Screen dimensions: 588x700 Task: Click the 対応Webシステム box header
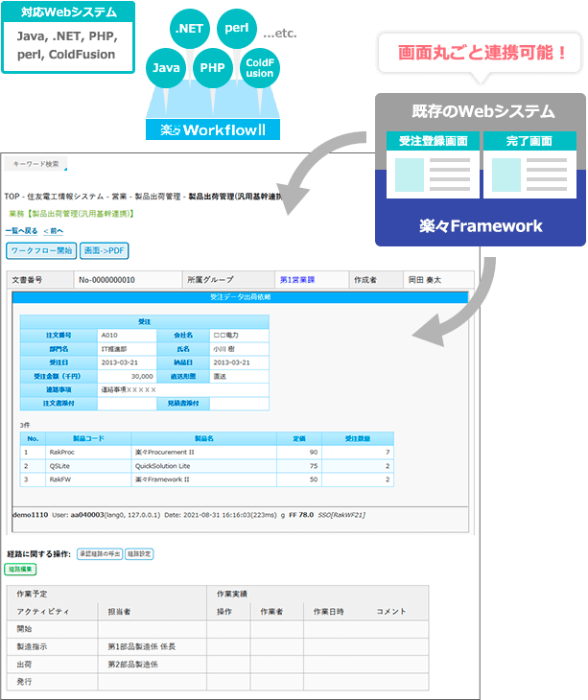(x=68, y=12)
